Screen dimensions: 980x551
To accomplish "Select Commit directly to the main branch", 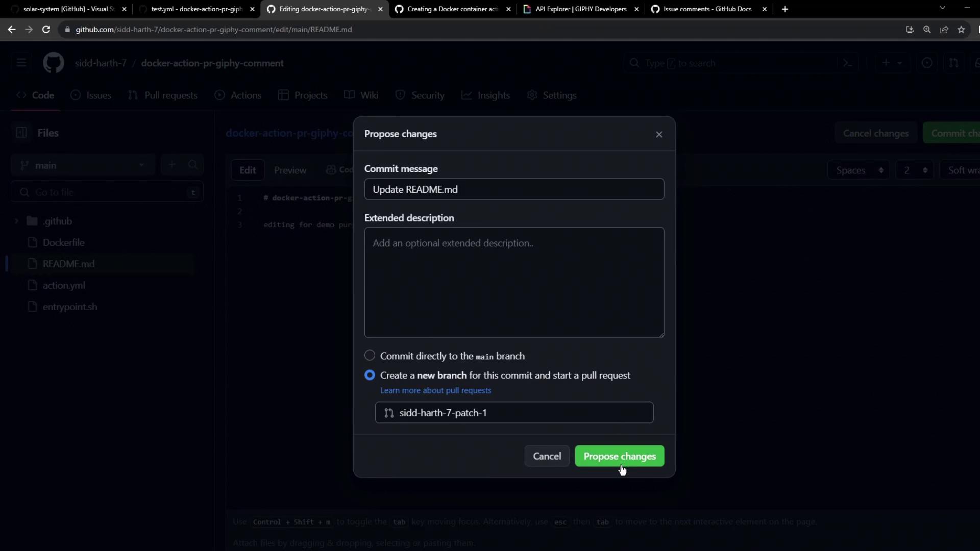I will 370,355.
